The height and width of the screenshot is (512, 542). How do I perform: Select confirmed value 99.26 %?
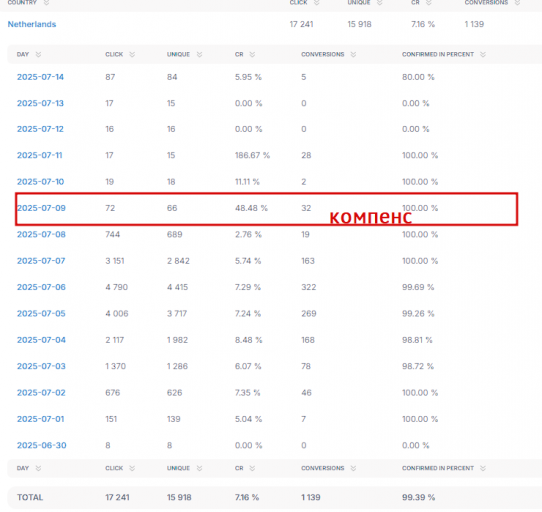click(x=418, y=314)
